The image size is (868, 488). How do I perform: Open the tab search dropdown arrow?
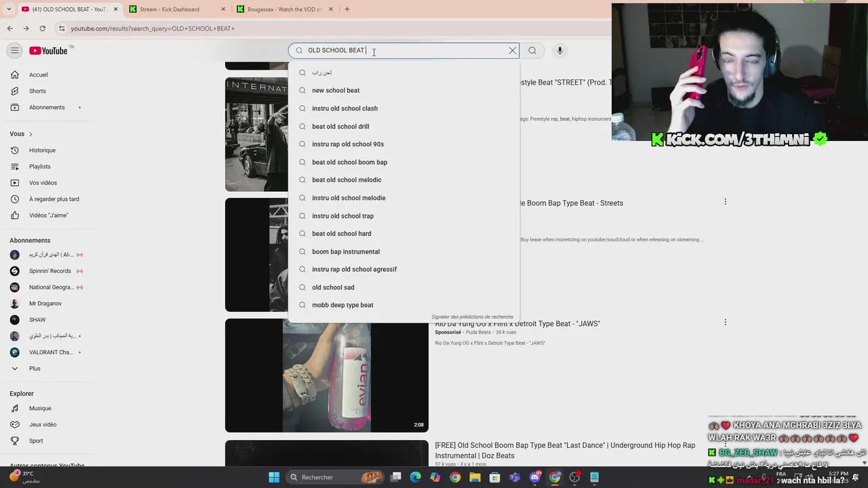coord(9,9)
